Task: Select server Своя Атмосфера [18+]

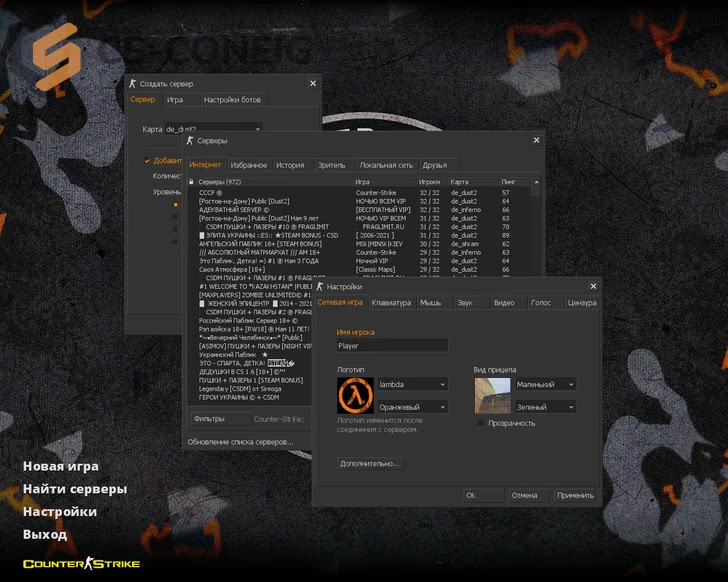Action: [358, 269]
